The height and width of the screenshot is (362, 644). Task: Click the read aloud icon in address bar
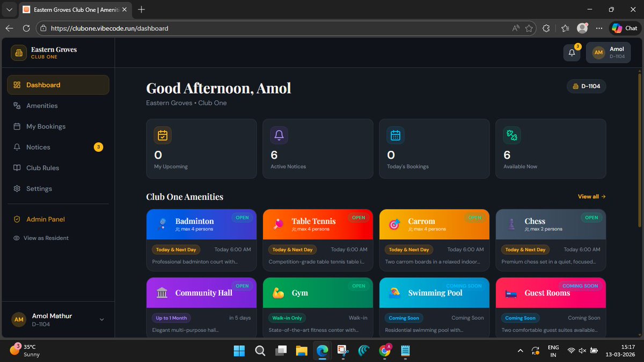click(x=515, y=28)
